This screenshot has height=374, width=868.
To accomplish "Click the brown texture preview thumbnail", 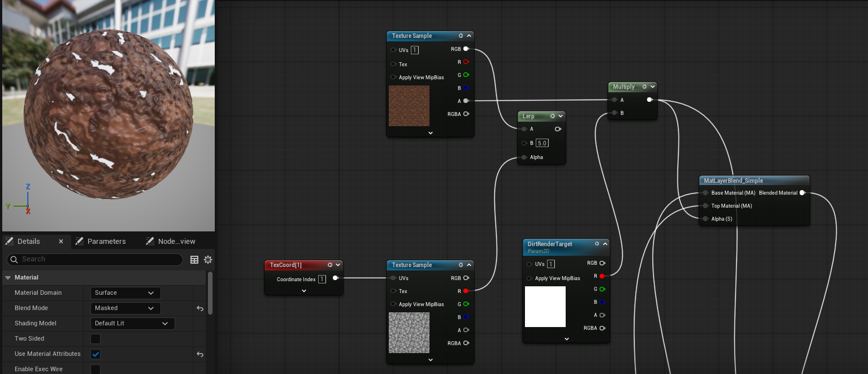I will 409,106.
